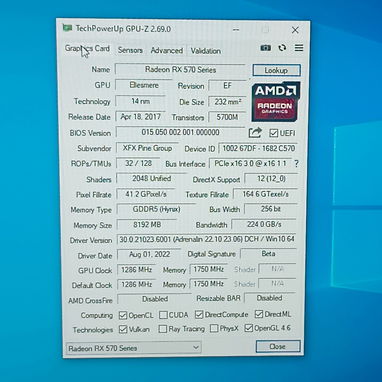This screenshot has width=382, height=382.
Task: Toggle the UEFI checkbox
Action: pyautogui.click(x=273, y=133)
